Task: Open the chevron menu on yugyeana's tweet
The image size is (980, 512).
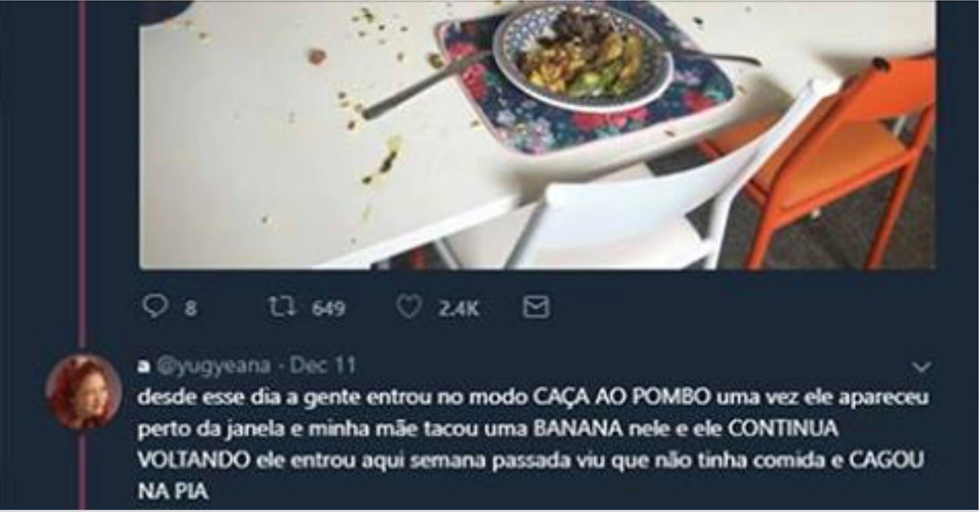Action: (921, 367)
